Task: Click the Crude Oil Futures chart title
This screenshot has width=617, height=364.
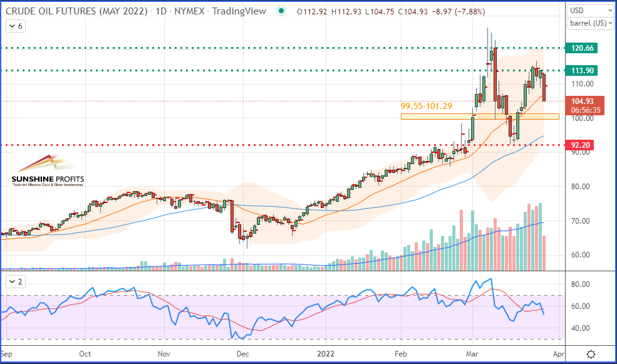Action: coord(136,11)
